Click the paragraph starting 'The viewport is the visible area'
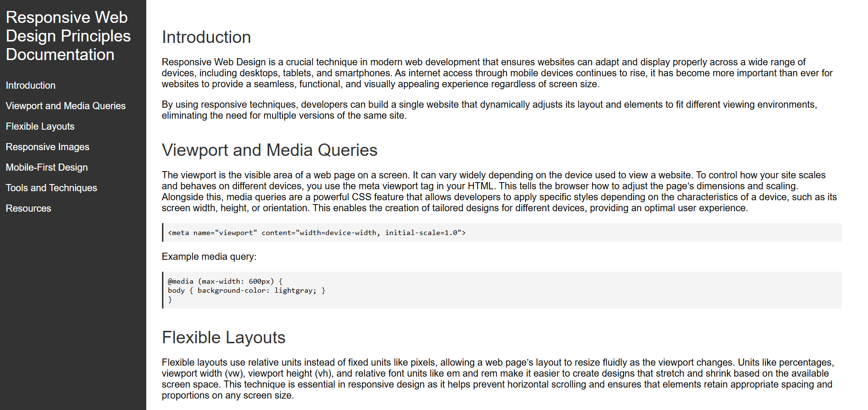The width and height of the screenshot is (868, 410). click(x=499, y=191)
